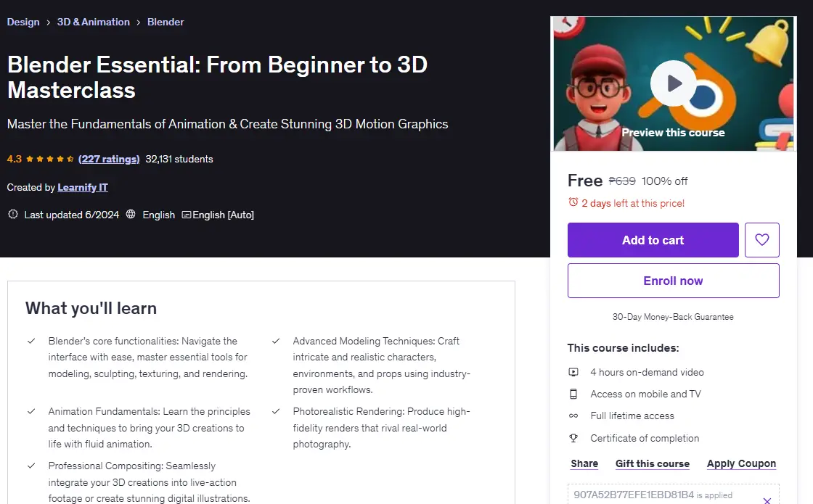
Task: Click 'This course includes:' heading
Action: pos(624,347)
